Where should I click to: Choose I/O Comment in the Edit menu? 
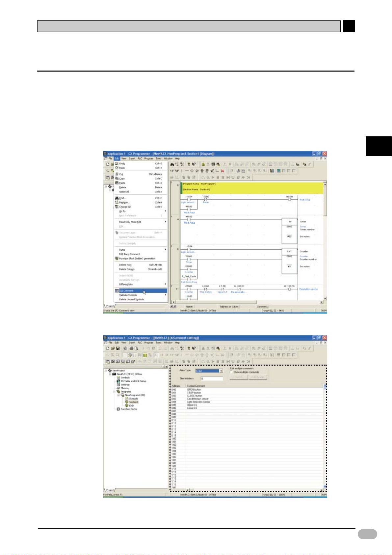click(x=141, y=291)
